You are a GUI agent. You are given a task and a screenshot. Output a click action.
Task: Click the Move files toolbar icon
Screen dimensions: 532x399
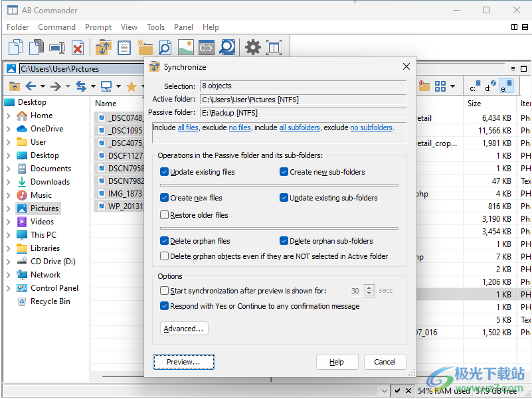37,47
